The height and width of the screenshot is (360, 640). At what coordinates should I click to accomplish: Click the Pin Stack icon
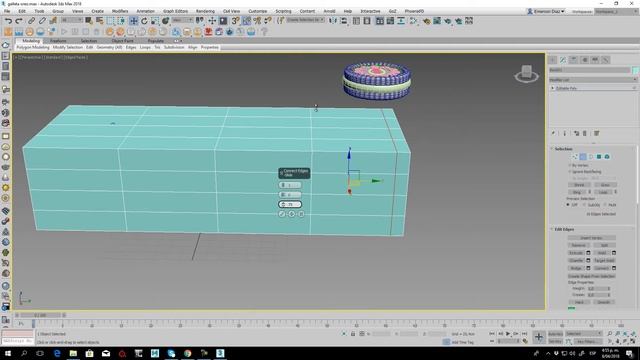(553, 133)
